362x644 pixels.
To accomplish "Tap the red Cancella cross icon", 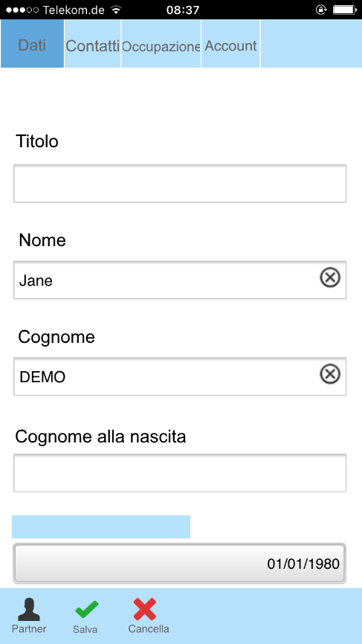I will click(145, 609).
